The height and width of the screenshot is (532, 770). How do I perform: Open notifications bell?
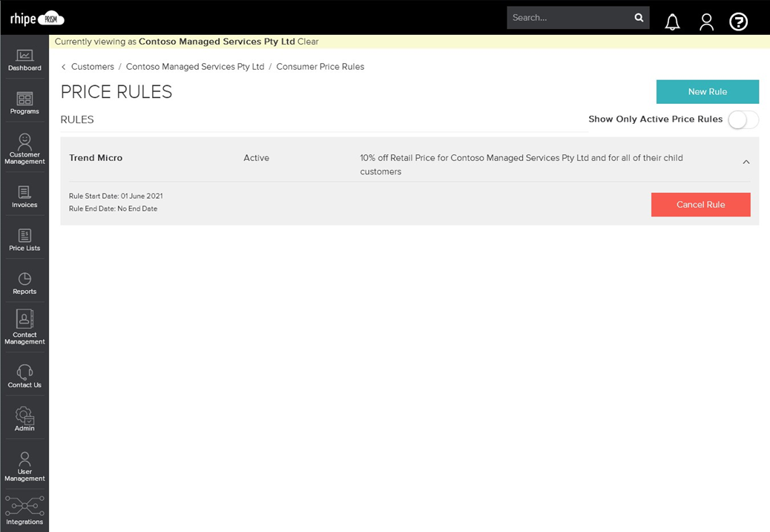(x=672, y=22)
